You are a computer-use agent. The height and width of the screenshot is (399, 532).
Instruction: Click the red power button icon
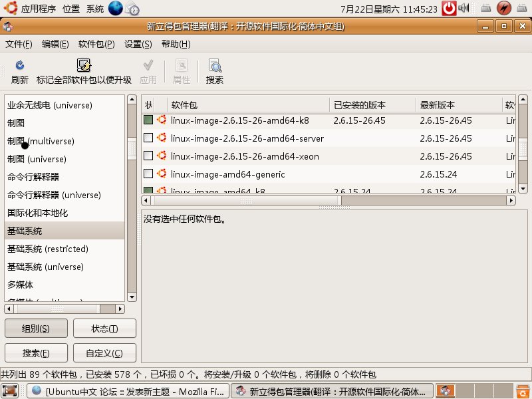[449, 8]
